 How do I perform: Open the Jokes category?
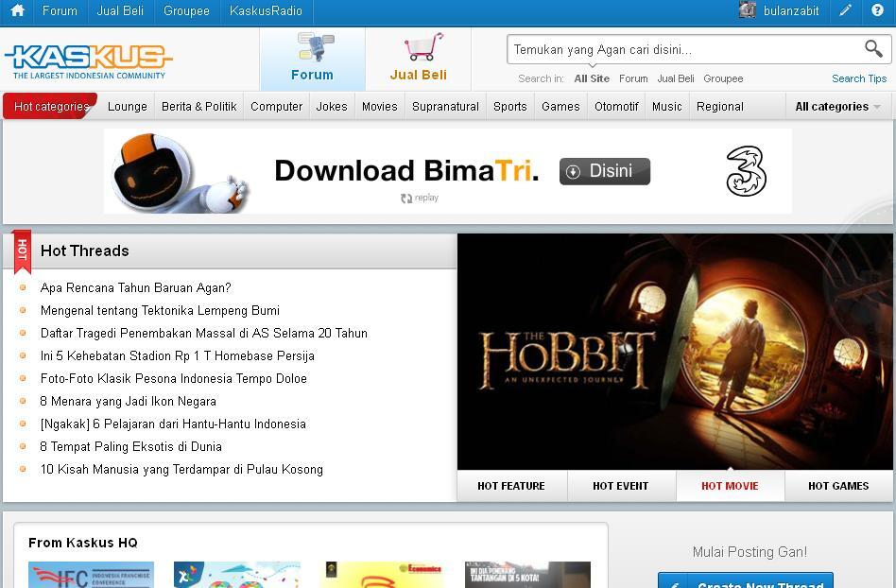click(x=332, y=107)
